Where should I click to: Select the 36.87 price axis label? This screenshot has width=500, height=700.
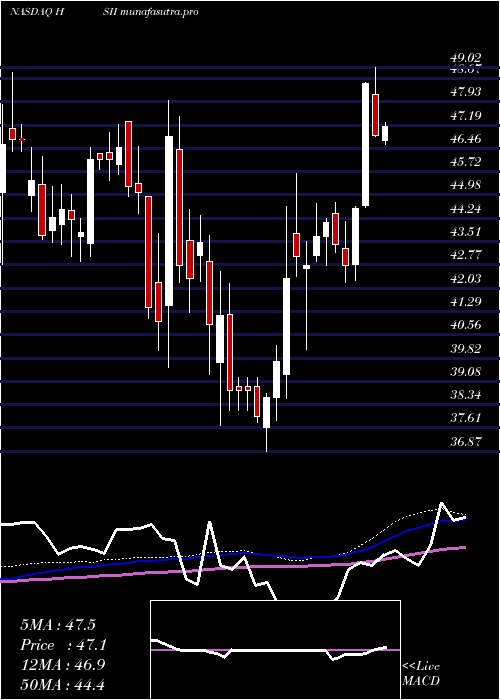click(466, 442)
